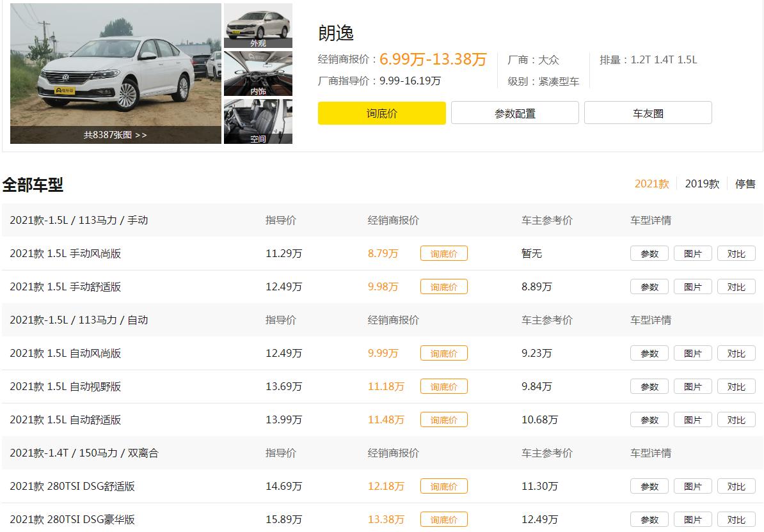This screenshot has width=764, height=532.
Task: Open 参数 for 手动舒适版
Action: (649, 286)
